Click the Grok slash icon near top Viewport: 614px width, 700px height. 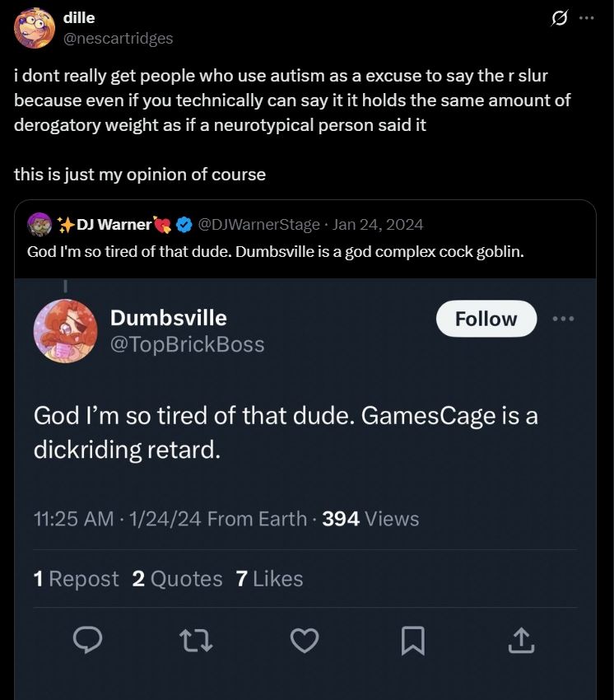pos(560,20)
